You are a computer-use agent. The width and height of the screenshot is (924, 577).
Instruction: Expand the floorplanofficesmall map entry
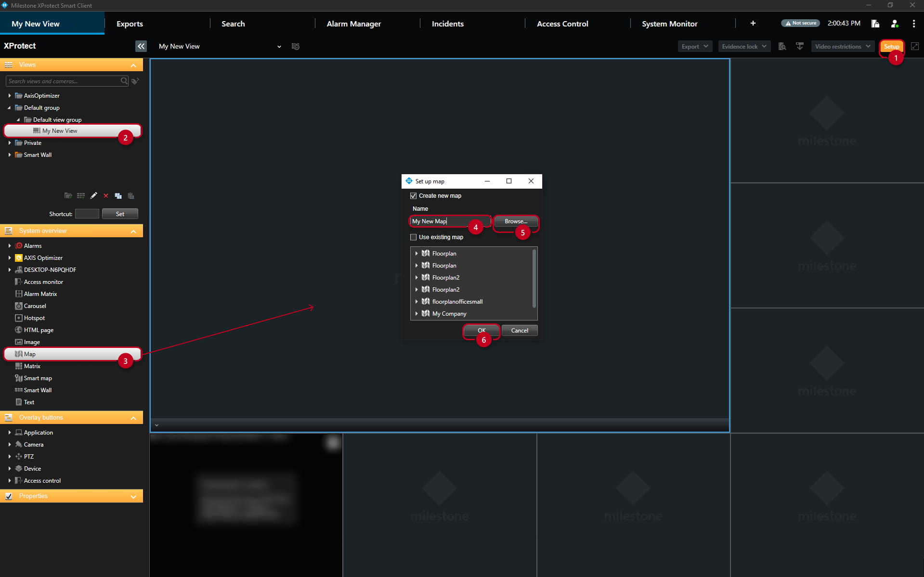pyautogui.click(x=416, y=302)
